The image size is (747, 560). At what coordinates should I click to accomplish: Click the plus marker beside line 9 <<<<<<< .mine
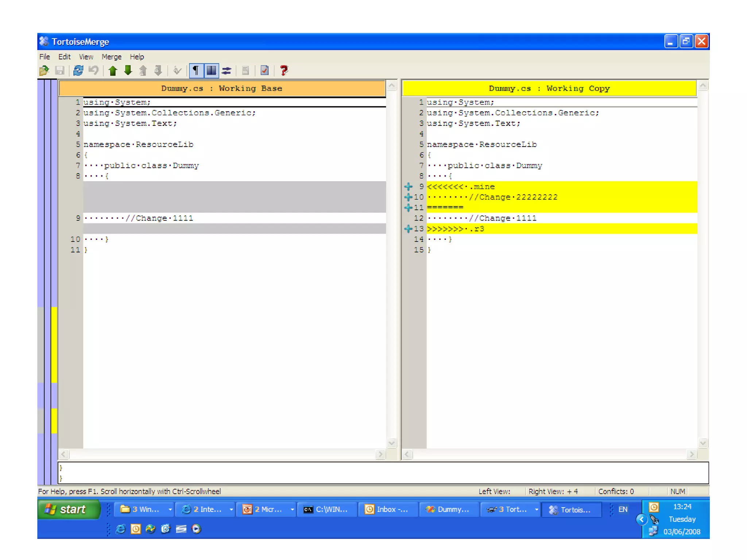(408, 187)
